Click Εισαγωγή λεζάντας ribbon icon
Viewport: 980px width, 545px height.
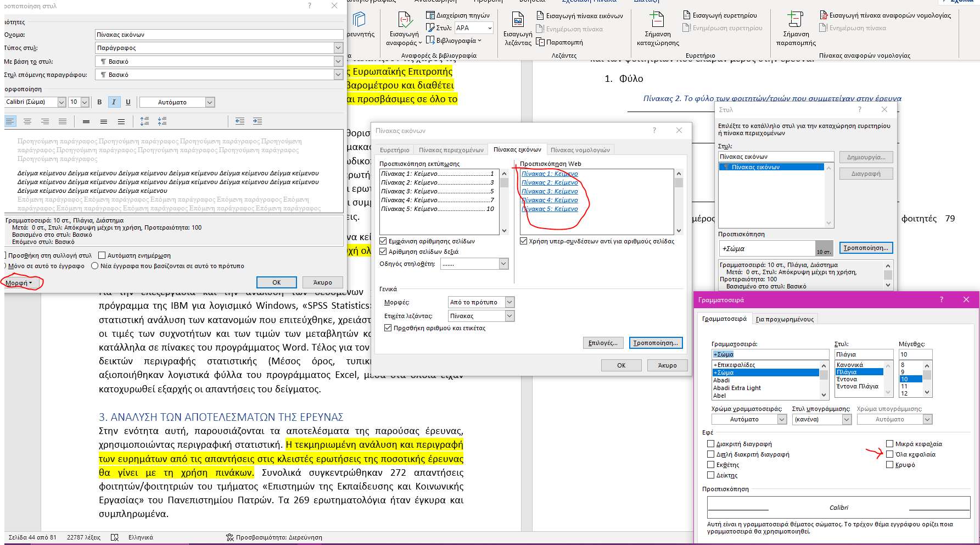518,29
